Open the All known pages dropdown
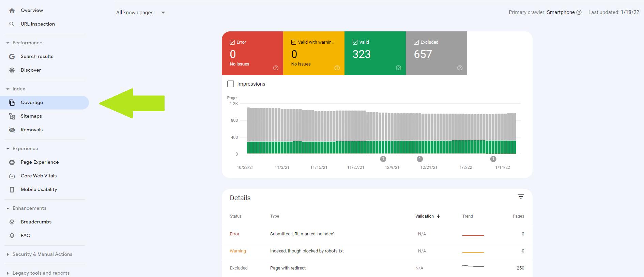This screenshot has width=644, height=277. point(140,13)
